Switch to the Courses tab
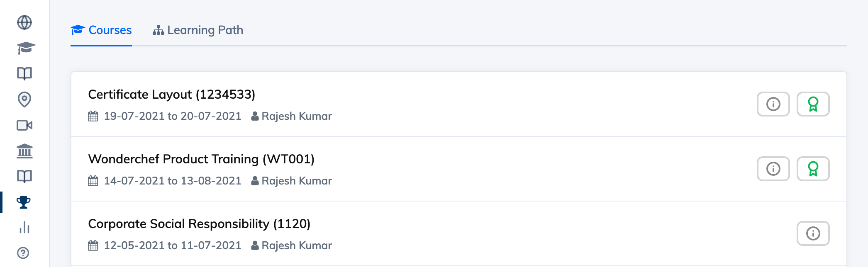 point(101,30)
